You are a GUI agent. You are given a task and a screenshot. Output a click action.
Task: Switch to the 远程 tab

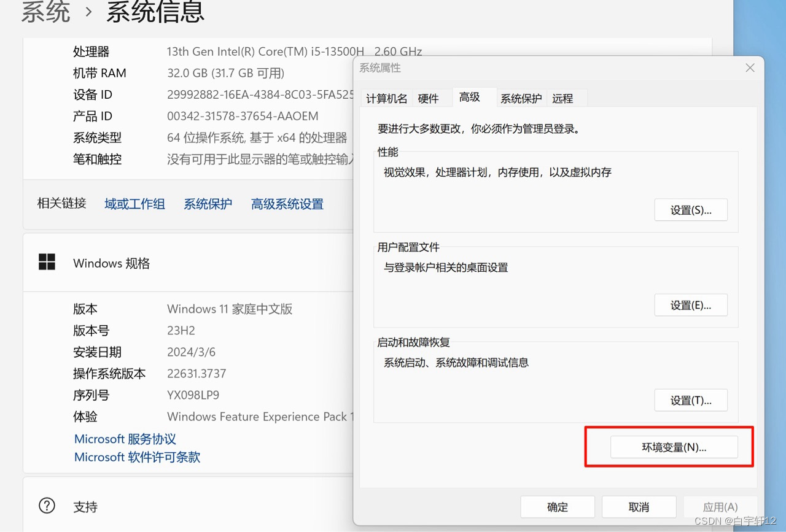563,98
